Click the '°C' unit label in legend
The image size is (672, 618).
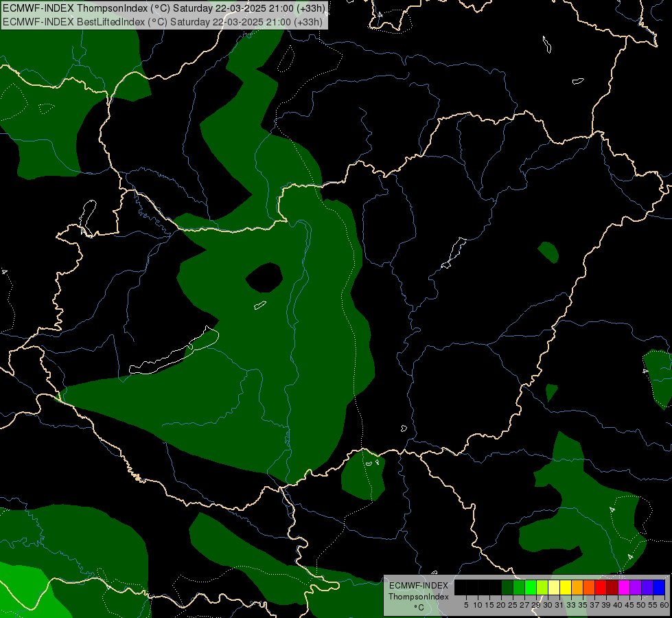pos(419,607)
